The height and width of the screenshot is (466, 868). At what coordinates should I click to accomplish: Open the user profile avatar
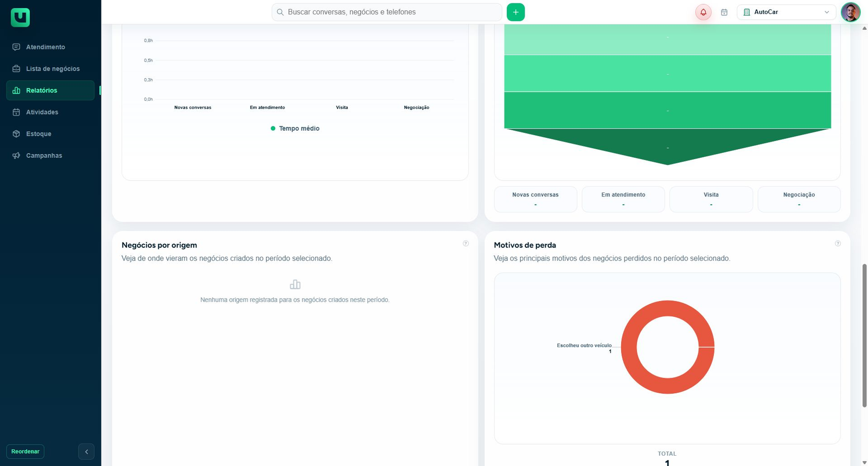(851, 12)
